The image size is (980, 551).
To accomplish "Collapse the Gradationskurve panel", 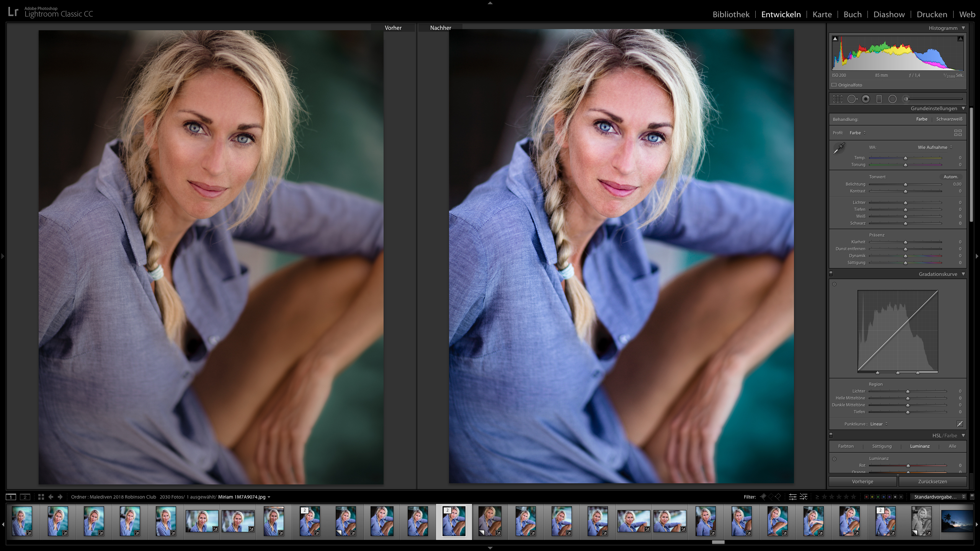I will click(x=963, y=274).
